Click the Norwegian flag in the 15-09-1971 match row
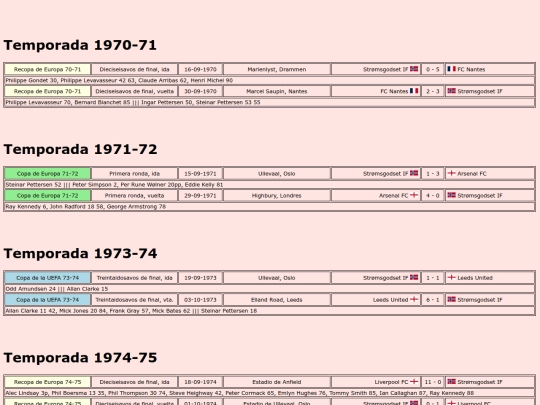Screen dimensions: 540x405 pos(414,173)
